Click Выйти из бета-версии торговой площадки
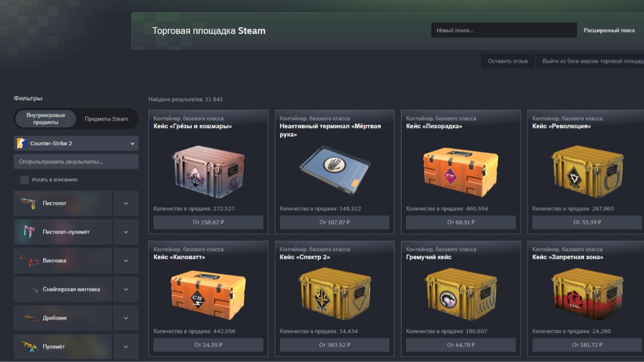This screenshot has width=644, height=362. [590, 61]
